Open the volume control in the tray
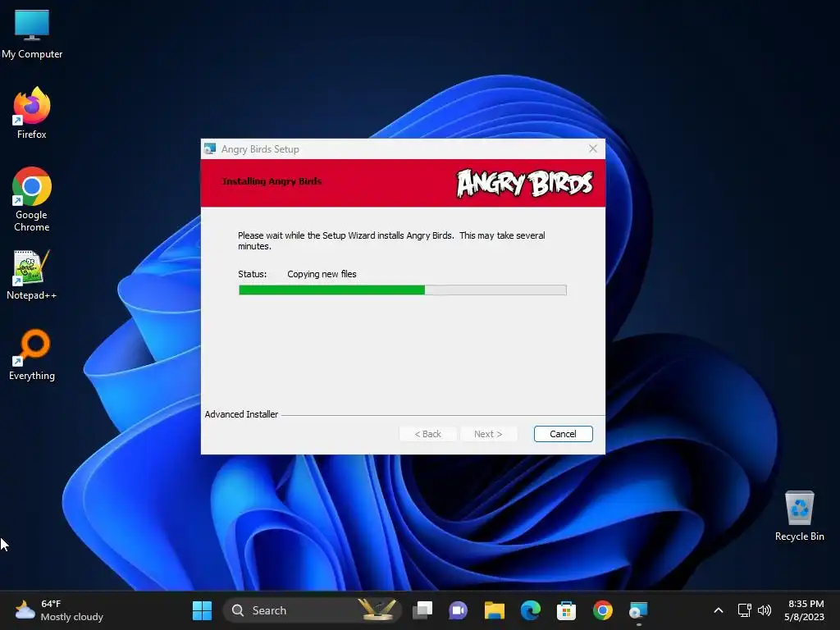 (765, 610)
